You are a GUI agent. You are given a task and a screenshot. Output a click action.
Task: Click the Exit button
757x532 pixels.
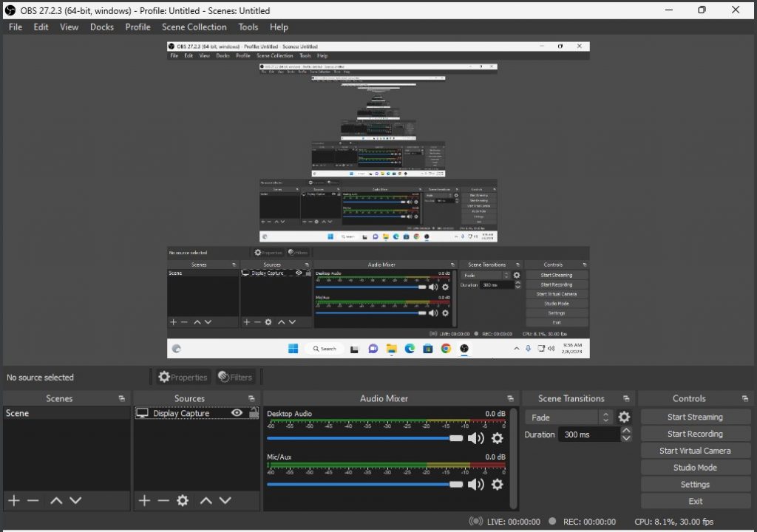695,502
